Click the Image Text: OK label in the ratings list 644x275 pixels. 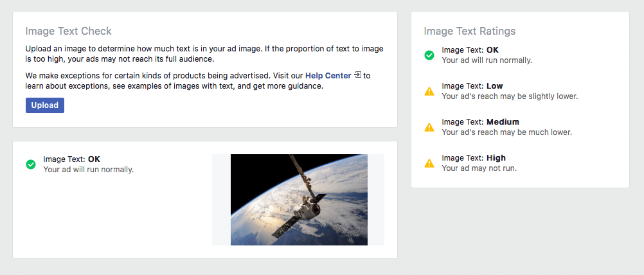click(470, 50)
